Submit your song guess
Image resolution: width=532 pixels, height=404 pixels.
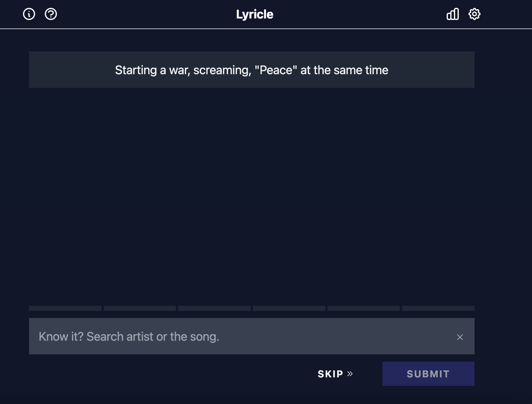pyautogui.click(x=428, y=374)
